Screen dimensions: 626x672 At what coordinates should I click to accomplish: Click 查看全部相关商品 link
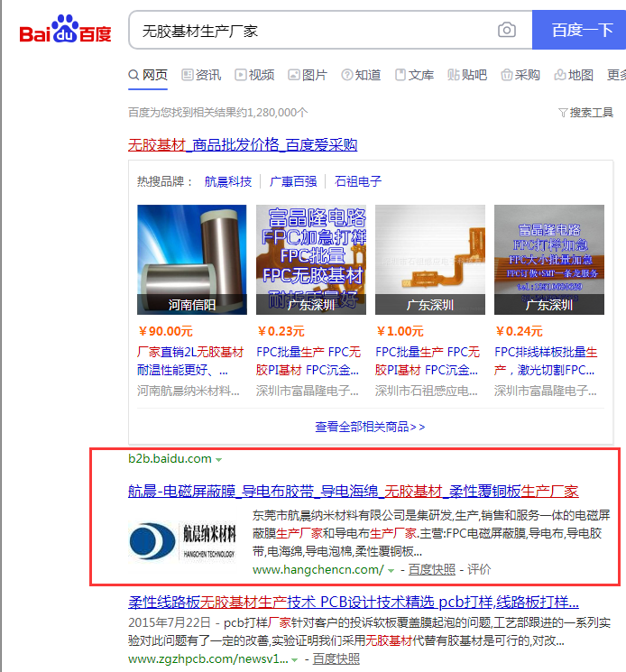coord(370,427)
